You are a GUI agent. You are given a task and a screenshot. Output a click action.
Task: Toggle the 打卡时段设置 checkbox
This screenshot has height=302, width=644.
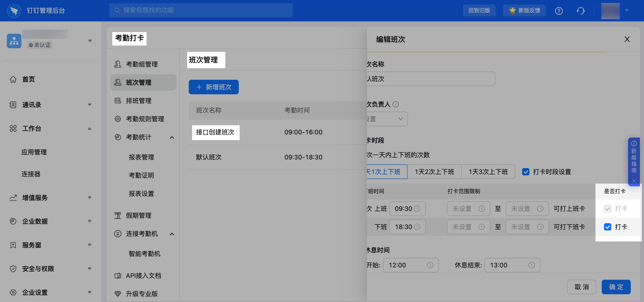pos(526,172)
